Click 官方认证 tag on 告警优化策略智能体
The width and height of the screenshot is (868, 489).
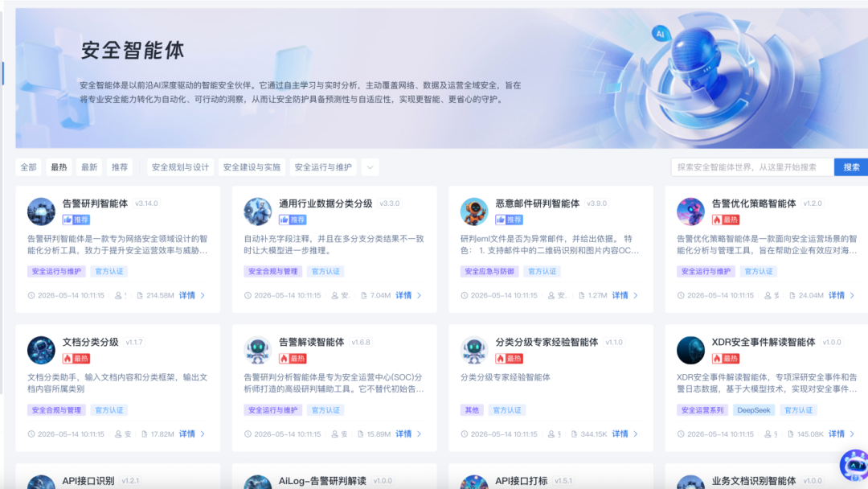[759, 271]
